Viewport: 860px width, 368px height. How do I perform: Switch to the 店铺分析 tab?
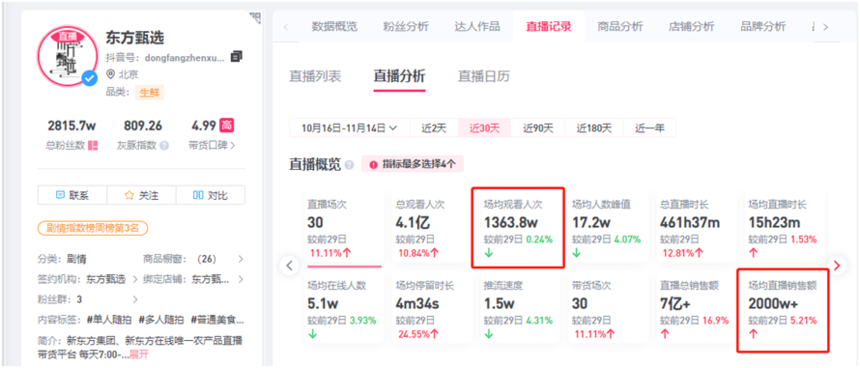(x=691, y=26)
